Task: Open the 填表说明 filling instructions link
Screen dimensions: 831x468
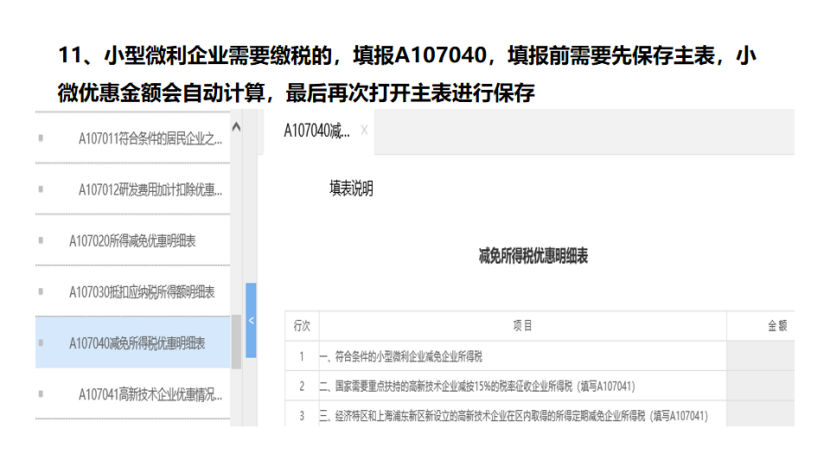Action: [352, 188]
